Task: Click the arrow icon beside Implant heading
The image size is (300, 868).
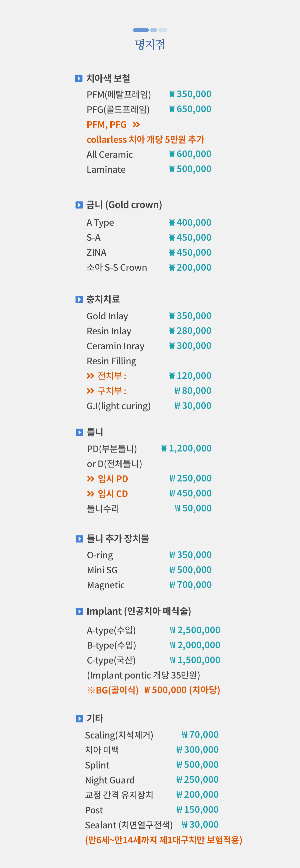Action: (79, 611)
